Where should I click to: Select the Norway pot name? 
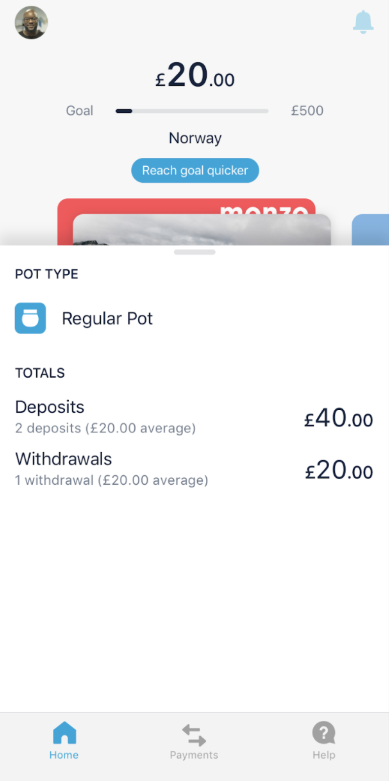point(195,138)
